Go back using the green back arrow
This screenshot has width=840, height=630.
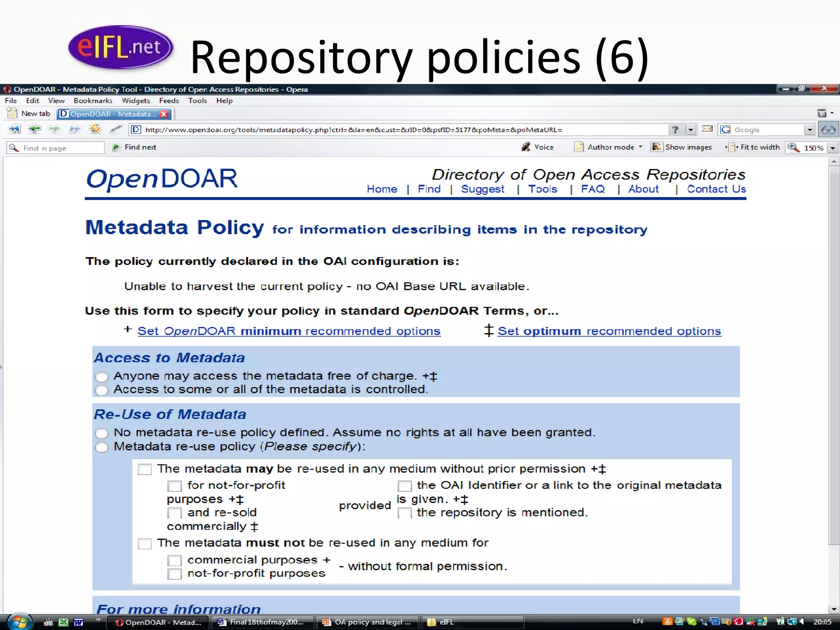[35, 129]
